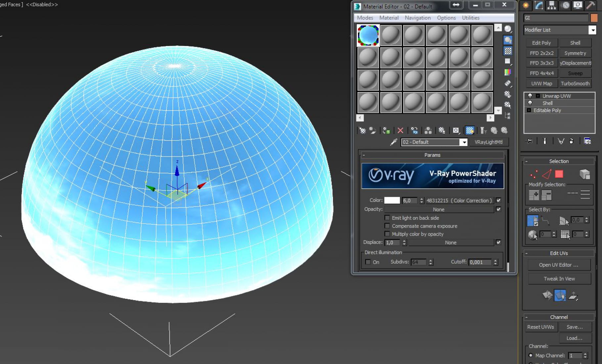Click Video Color Check icon
Screen dimensions: 602x364
tap(508, 72)
